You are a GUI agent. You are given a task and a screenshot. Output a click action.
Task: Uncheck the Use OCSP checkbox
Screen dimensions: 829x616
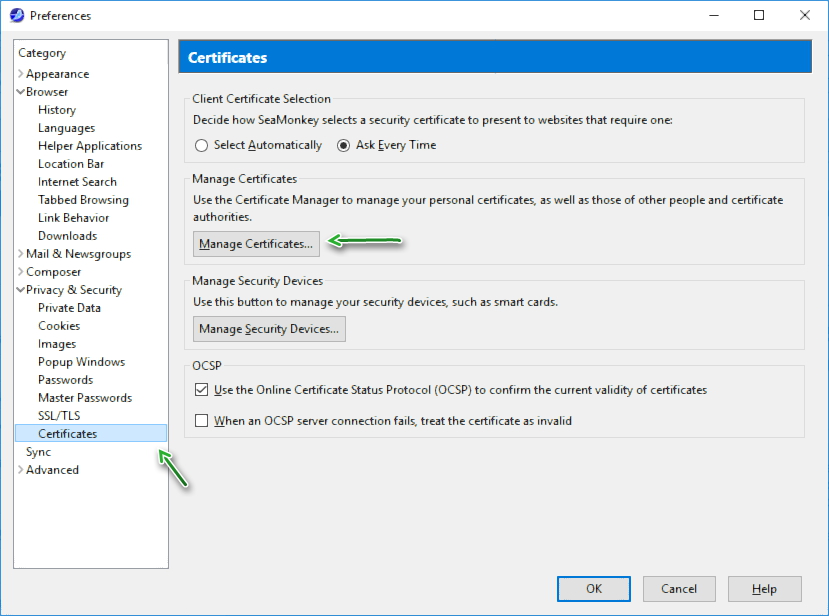(202, 390)
